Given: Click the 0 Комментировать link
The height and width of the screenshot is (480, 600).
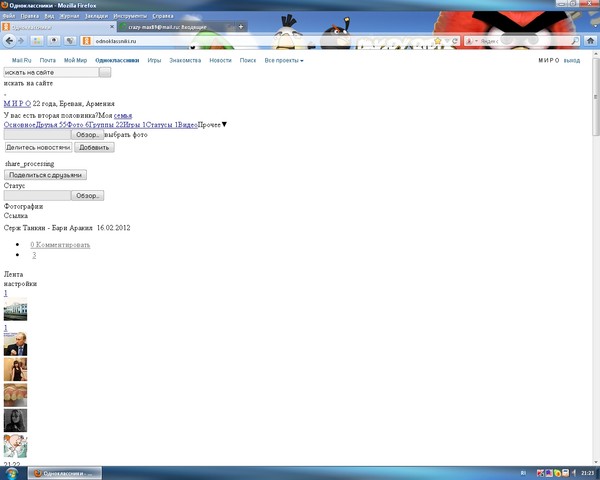Looking at the screenshot, I should 60,245.
